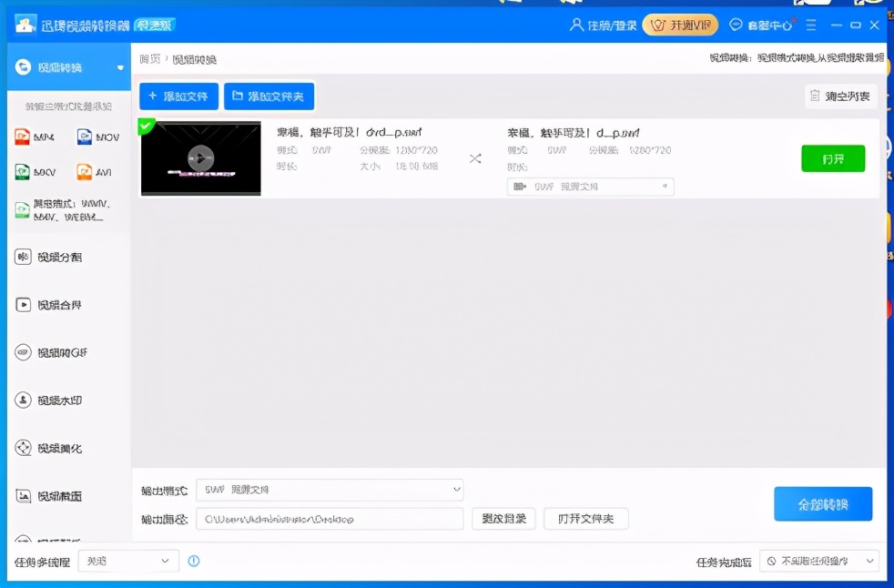Select the MKV output format in sidebar

point(36,171)
